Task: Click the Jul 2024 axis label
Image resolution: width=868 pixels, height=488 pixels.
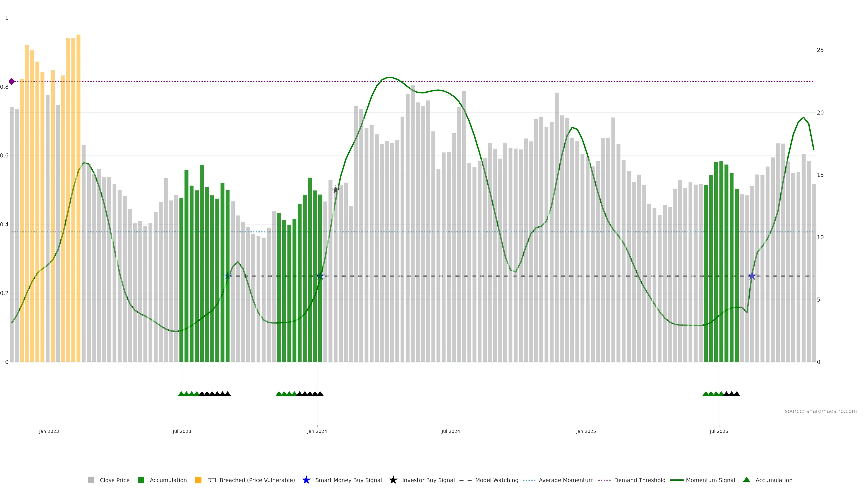Action: click(x=451, y=431)
